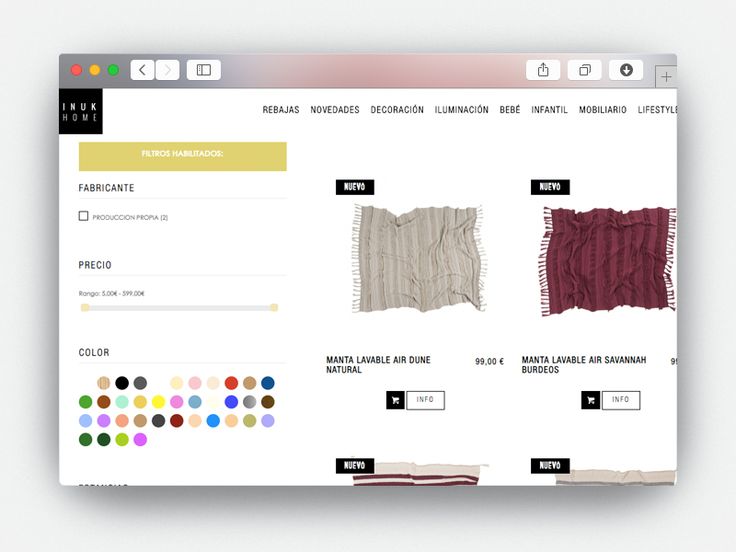The width and height of the screenshot is (736, 552).
Task: Show tab overview icon
Action: [x=584, y=70]
